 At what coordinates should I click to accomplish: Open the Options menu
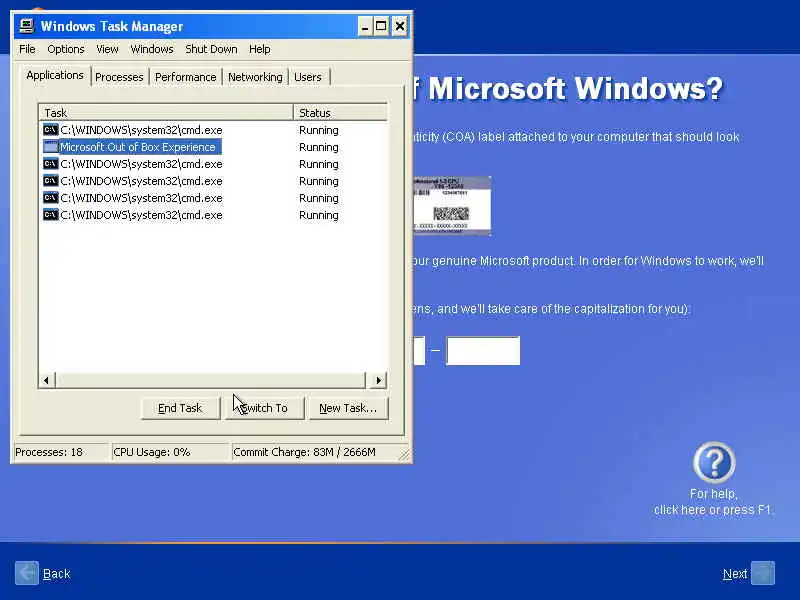point(66,49)
